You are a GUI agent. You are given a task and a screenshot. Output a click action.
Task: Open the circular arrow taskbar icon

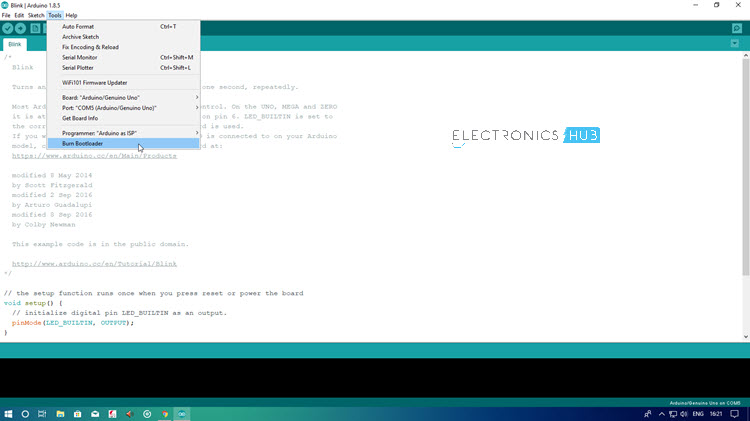[x=147, y=414]
